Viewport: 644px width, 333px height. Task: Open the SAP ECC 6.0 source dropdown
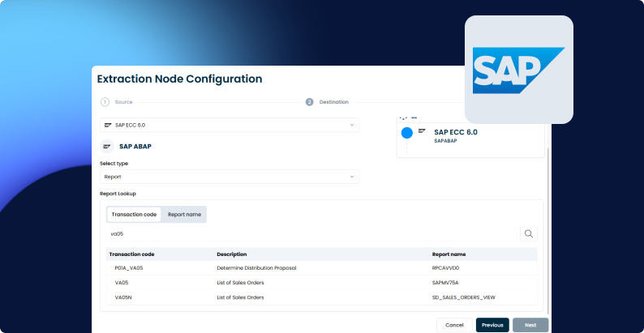[230, 125]
